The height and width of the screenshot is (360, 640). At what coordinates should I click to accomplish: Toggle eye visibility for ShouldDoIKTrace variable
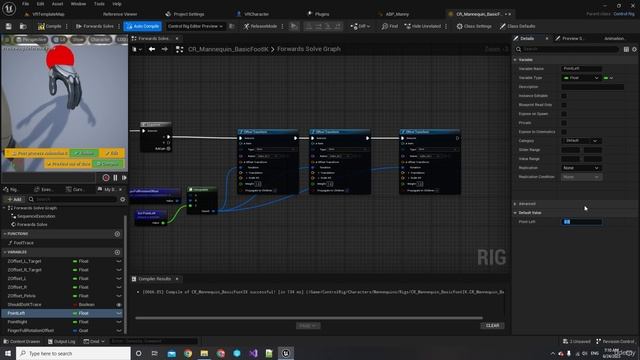[119, 305]
